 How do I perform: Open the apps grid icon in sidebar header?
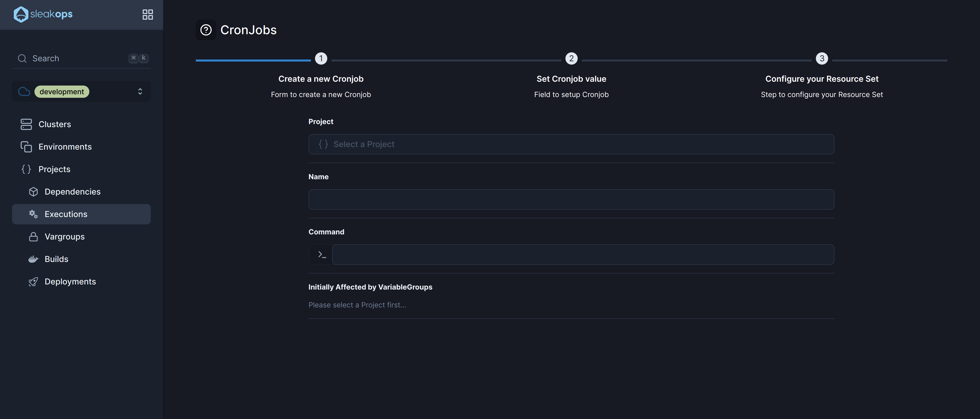pyautogui.click(x=148, y=15)
